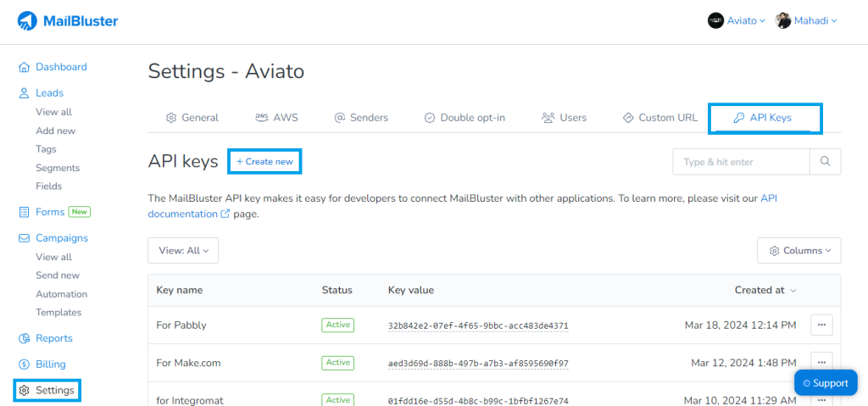Click the New badge beside Forms
Viewport: 868px width, 406px height.
79,212
